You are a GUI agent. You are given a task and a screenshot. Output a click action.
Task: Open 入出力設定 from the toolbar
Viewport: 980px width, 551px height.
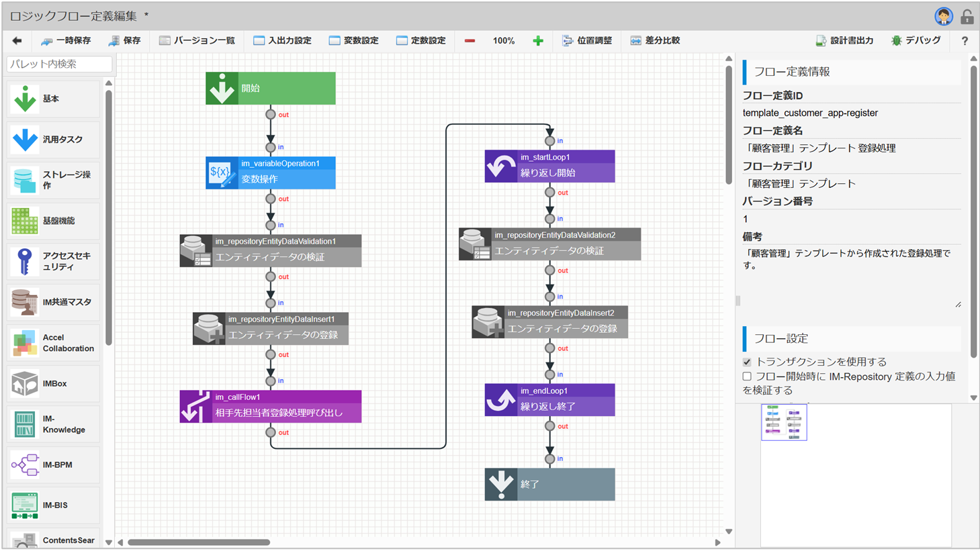tap(282, 41)
